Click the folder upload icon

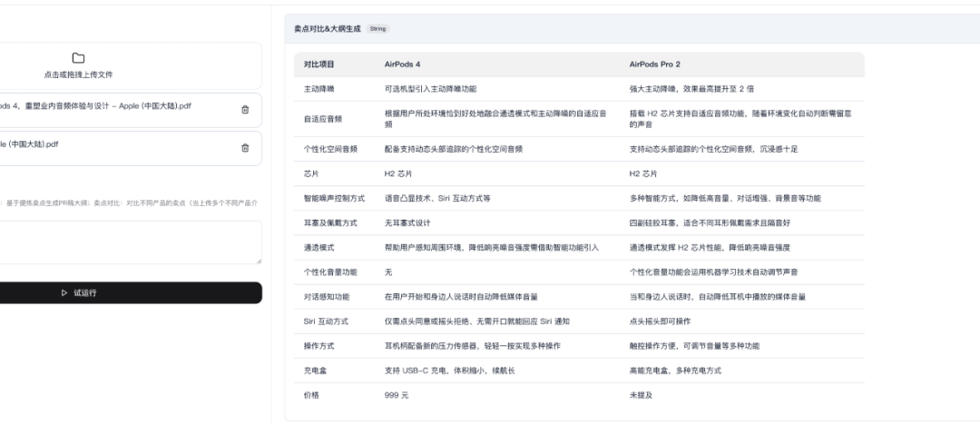click(x=78, y=58)
